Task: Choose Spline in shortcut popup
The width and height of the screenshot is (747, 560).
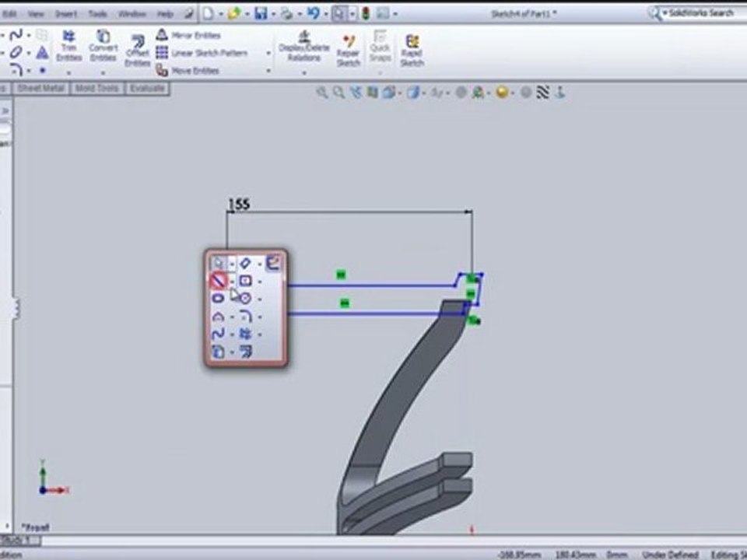Action: [x=218, y=334]
